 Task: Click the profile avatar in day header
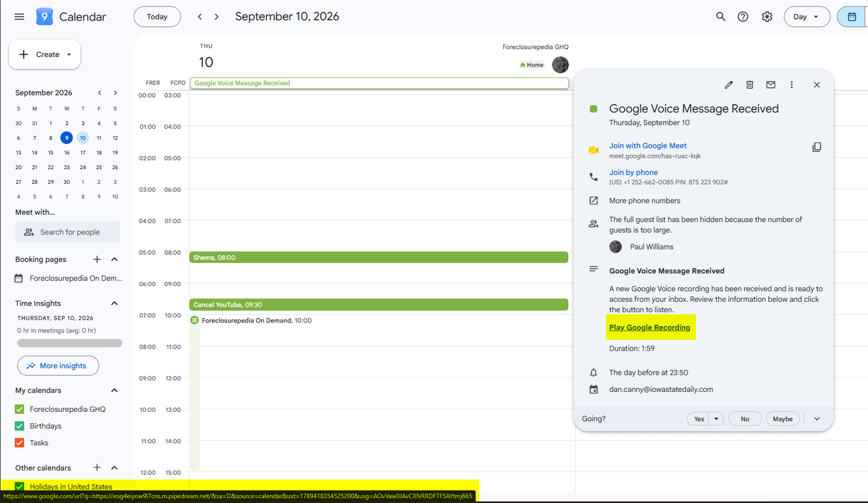pyautogui.click(x=560, y=65)
